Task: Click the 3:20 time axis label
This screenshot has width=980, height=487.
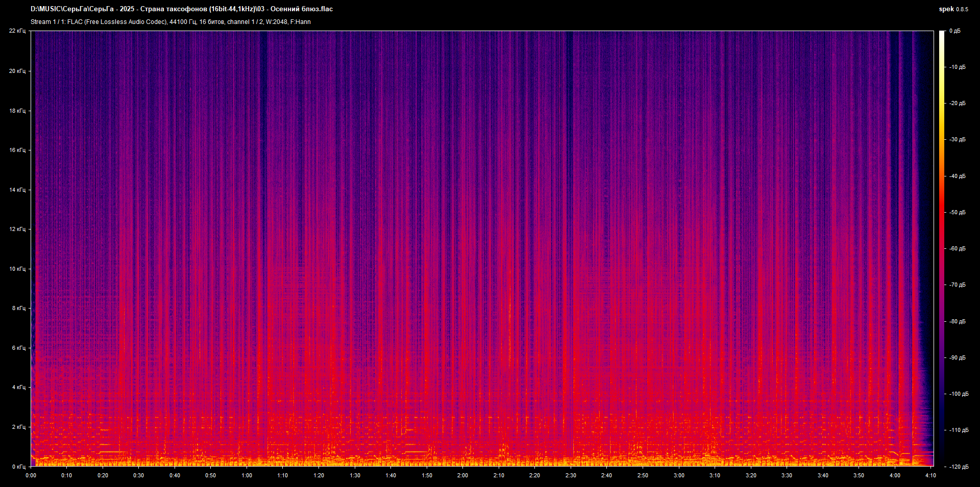Action: [x=751, y=475]
